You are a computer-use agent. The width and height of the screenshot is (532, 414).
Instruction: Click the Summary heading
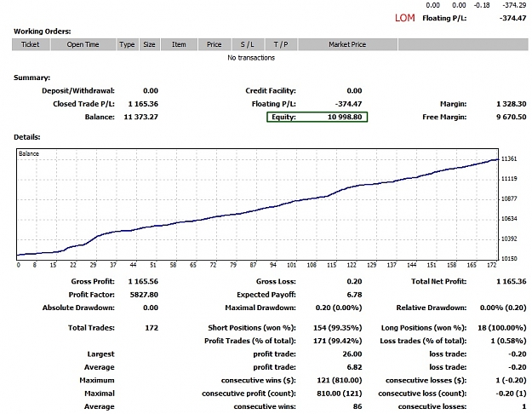[x=31, y=78]
